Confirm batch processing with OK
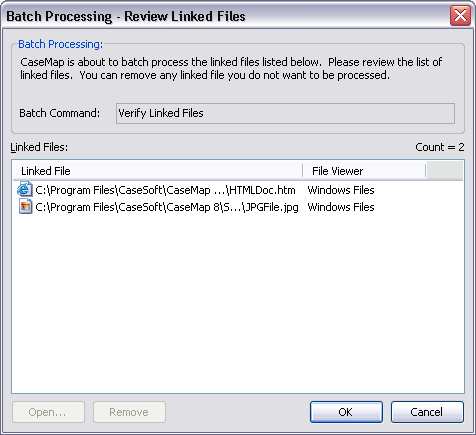The image size is (476, 435). click(346, 412)
